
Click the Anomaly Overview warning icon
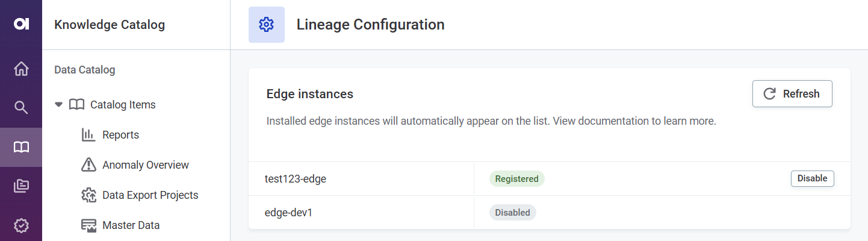click(88, 165)
